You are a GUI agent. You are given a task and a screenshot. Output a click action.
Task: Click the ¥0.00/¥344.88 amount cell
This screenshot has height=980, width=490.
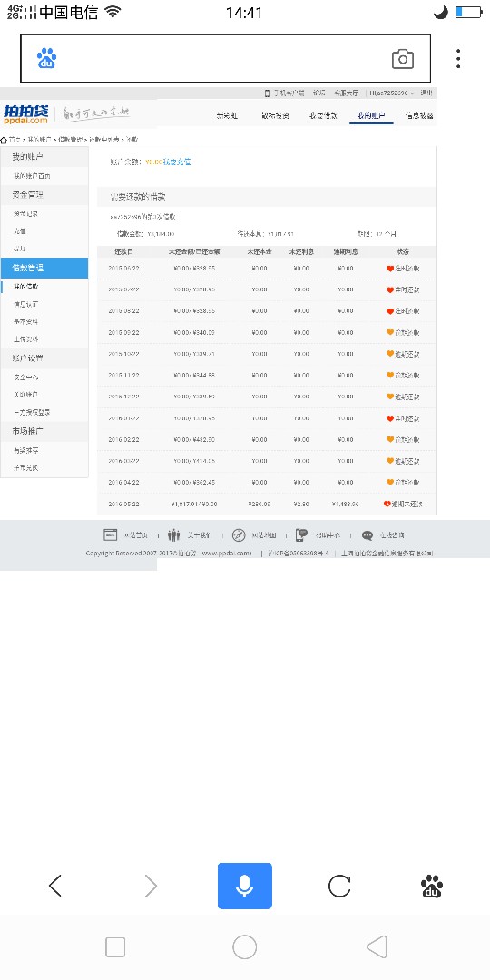(x=194, y=375)
